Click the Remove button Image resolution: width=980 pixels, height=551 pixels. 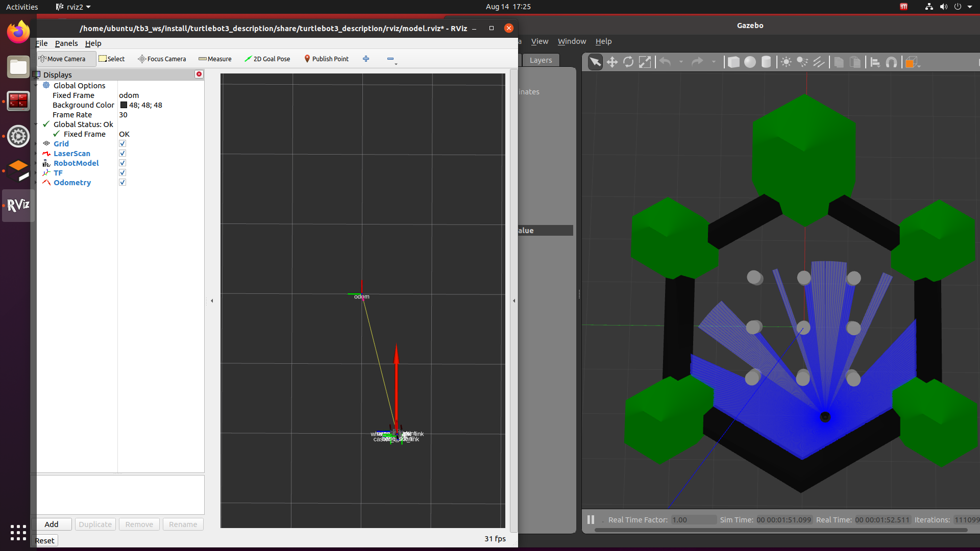[139, 524]
